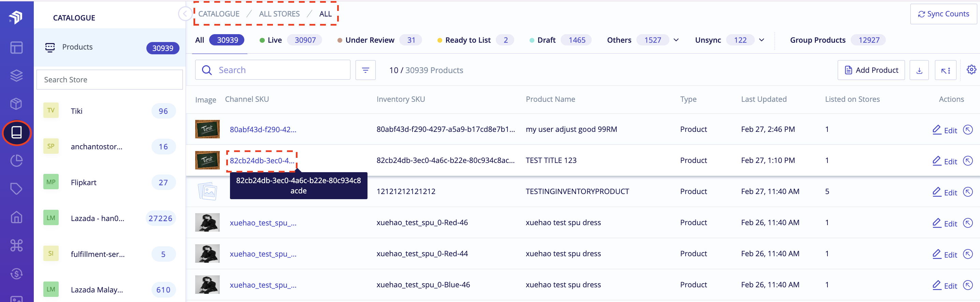The width and height of the screenshot is (980, 302).
Task: Open channel SKU link 80abf43d-f290-42...
Action: pyautogui.click(x=263, y=129)
